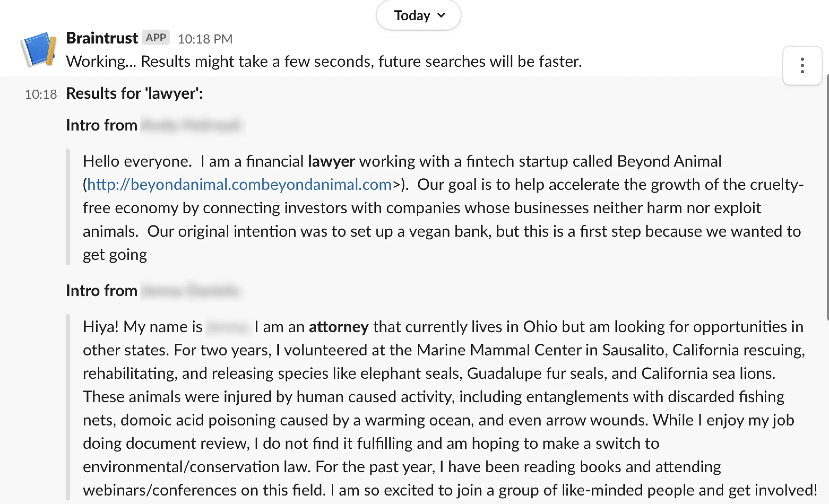The image size is (829, 504).
Task: Click the blurred name after second Intro from
Action: pos(191,290)
